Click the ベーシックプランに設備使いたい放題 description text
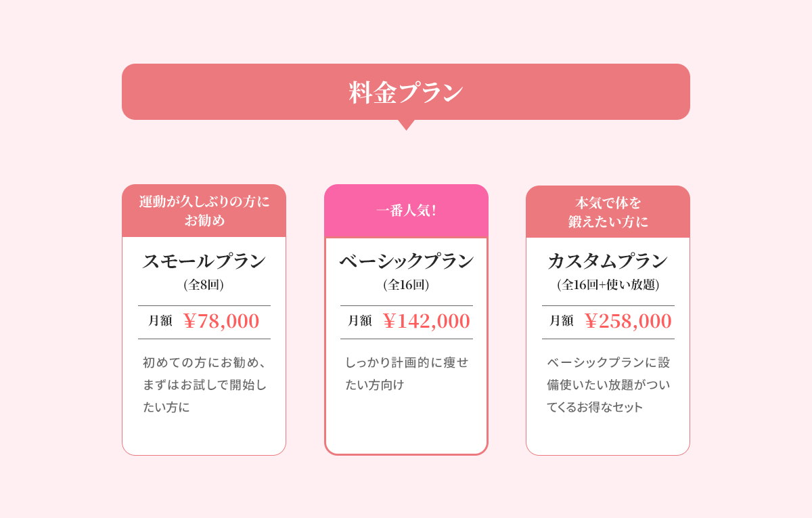This screenshot has width=812, height=518. [608, 385]
